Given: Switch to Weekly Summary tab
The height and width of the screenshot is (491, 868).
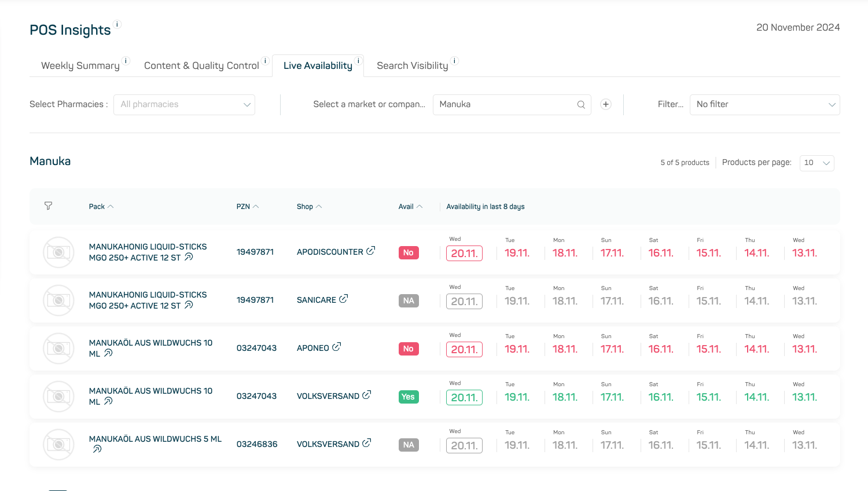Looking at the screenshot, I should tap(80, 66).
